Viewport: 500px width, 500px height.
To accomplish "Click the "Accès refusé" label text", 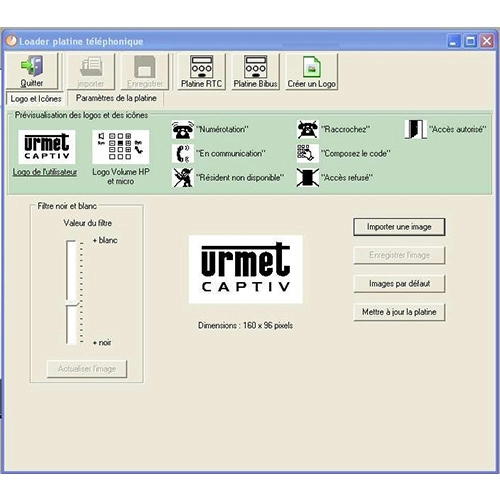I will [347, 178].
